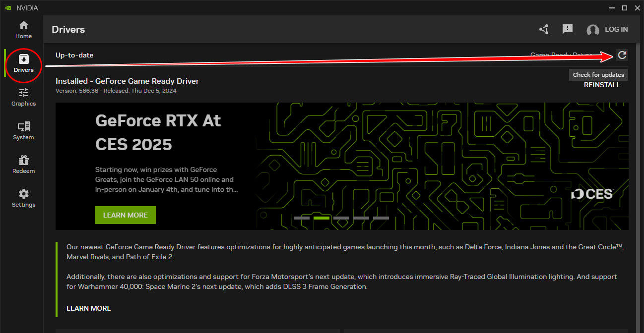Image resolution: width=644 pixels, height=333 pixels.
Task: Click the Drivers page title
Action: pos(68,29)
